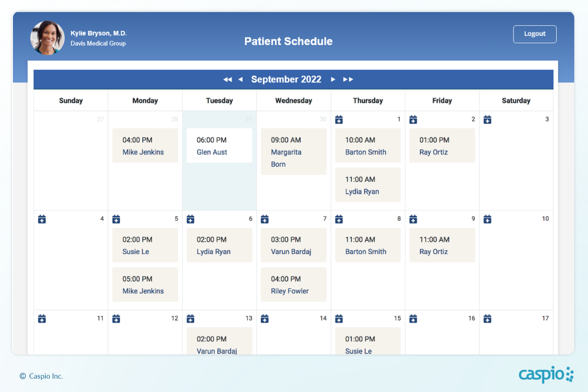Image resolution: width=588 pixels, height=392 pixels.
Task: Jump back one year in calendar
Action: [227, 80]
